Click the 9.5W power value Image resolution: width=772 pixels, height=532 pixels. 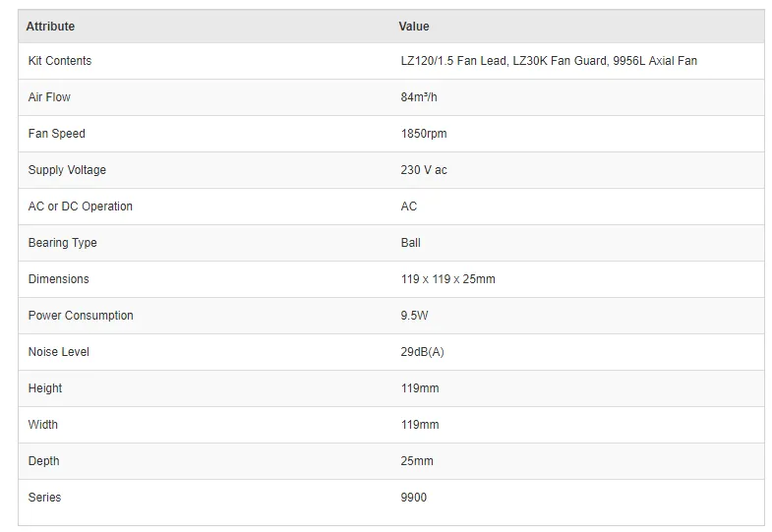click(x=414, y=316)
